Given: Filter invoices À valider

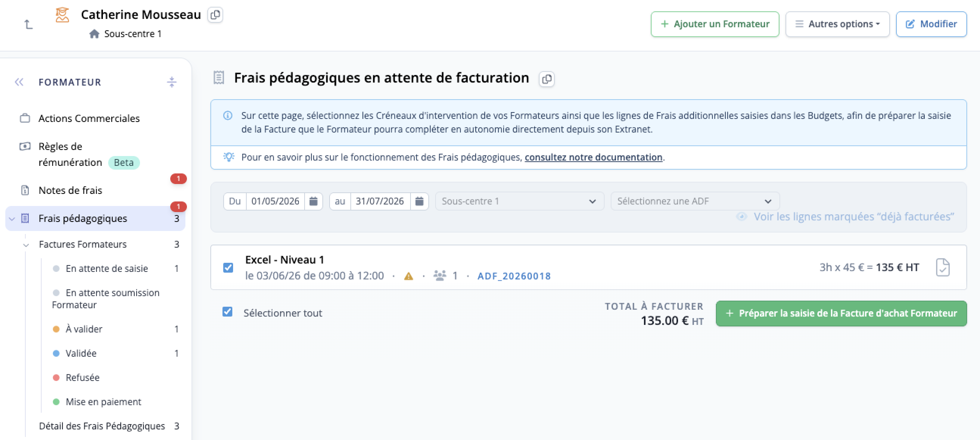Looking at the screenshot, I should coord(84,329).
